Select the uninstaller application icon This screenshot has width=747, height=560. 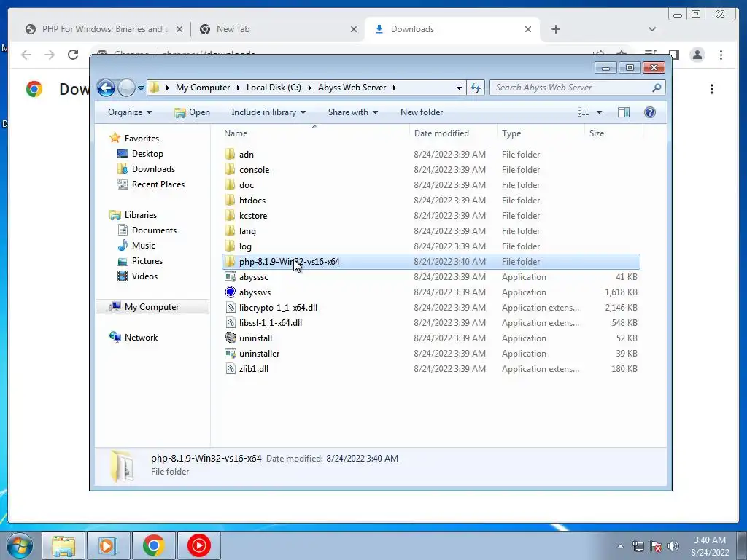[x=231, y=354]
